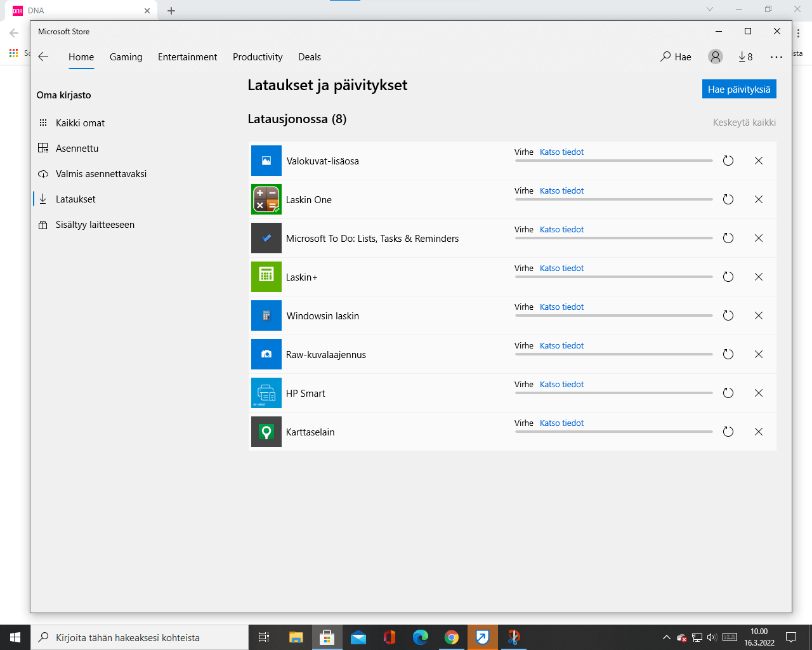Click the Hae päivityksiä button
Screen dimensions: 812x650
[739, 89]
